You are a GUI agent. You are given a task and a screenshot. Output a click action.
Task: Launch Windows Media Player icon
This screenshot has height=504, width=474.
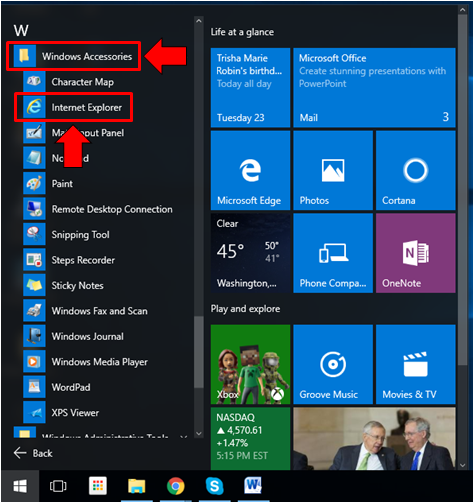pos(34,362)
